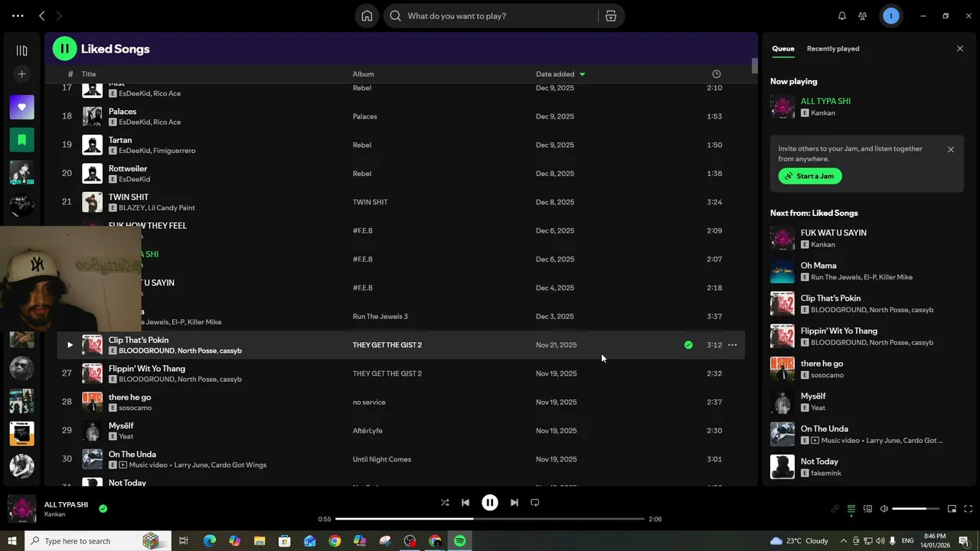This screenshot has width=980, height=551.
Task: Open Connect to a device
Action: point(867,509)
